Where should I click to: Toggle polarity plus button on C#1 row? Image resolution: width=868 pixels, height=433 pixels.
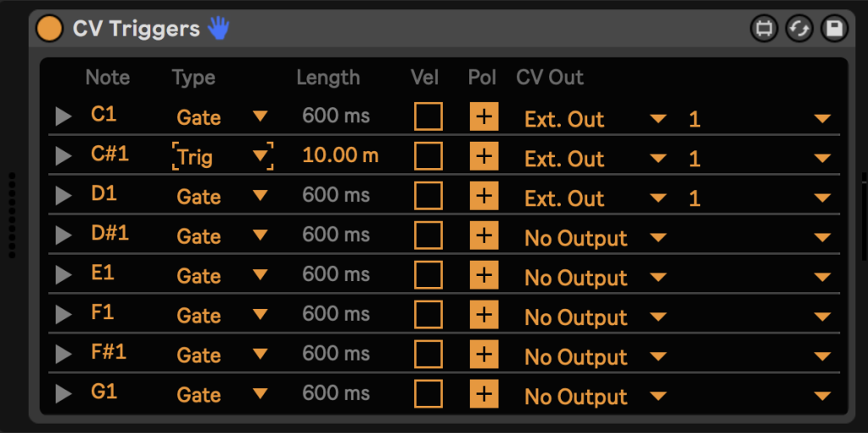click(x=484, y=156)
